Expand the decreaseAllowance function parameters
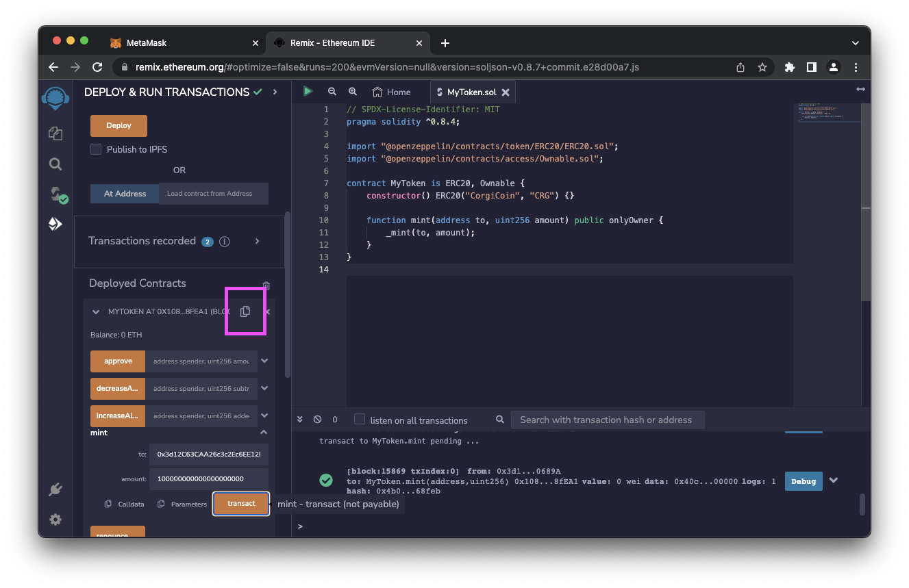 pyautogui.click(x=264, y=388)
